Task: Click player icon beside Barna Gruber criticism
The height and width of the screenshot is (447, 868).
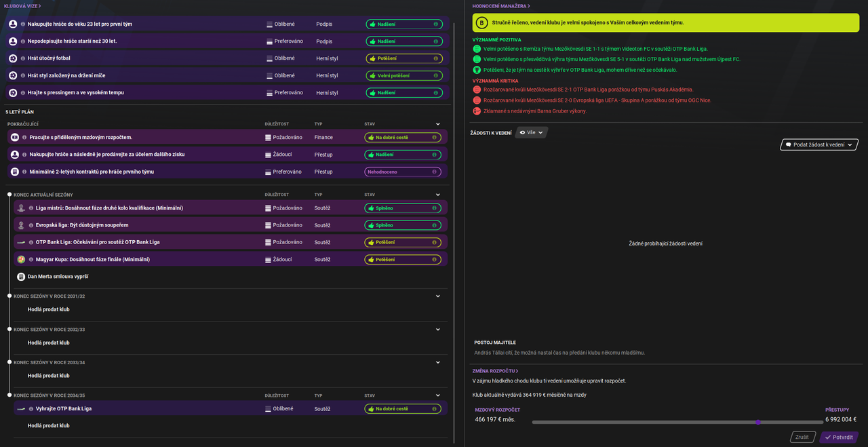Action: pyautogui.click(x=477, y=111)
